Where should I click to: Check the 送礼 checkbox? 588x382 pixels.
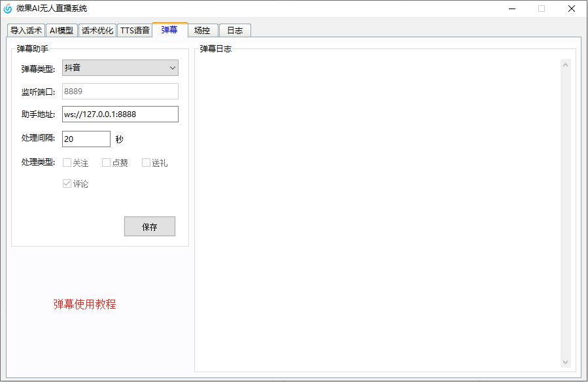pos(147,163)
